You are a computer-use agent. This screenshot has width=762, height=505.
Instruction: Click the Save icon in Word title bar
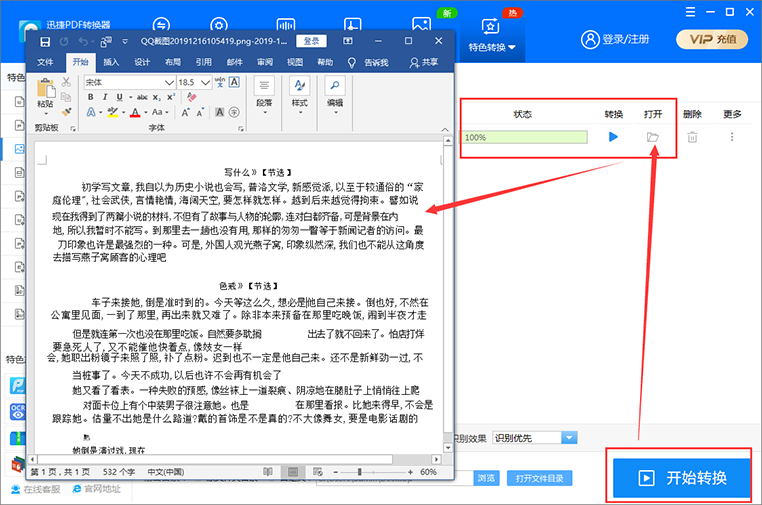pos(45,42)
